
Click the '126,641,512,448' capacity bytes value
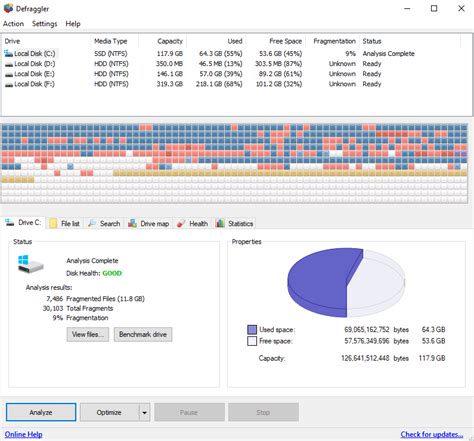click(365, 358)
